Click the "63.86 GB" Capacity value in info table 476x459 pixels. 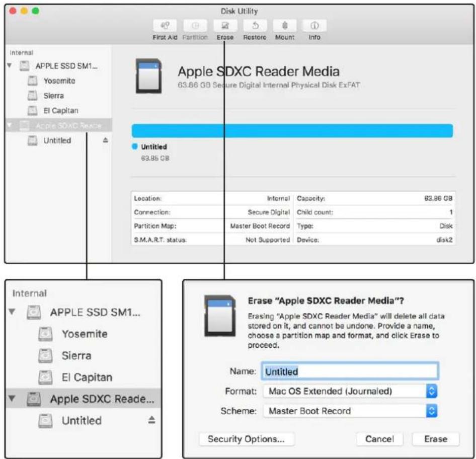pyautogui.click(x=438, y=198)
